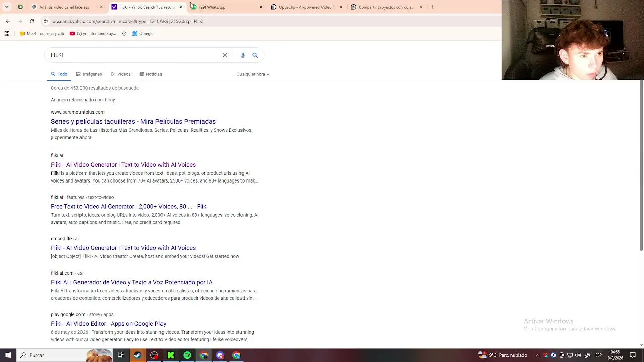The width and height of the screenshot is (644, 362).
Task: Open 'Fliki - AI Video Editor' Google Play result
Action: click(x=108, y=324)
